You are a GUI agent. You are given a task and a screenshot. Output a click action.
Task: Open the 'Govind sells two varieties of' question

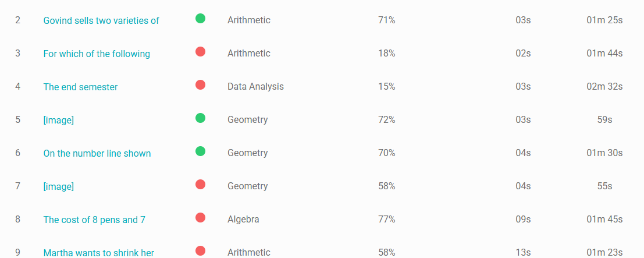pyautogui.click(x=101, y=20)
